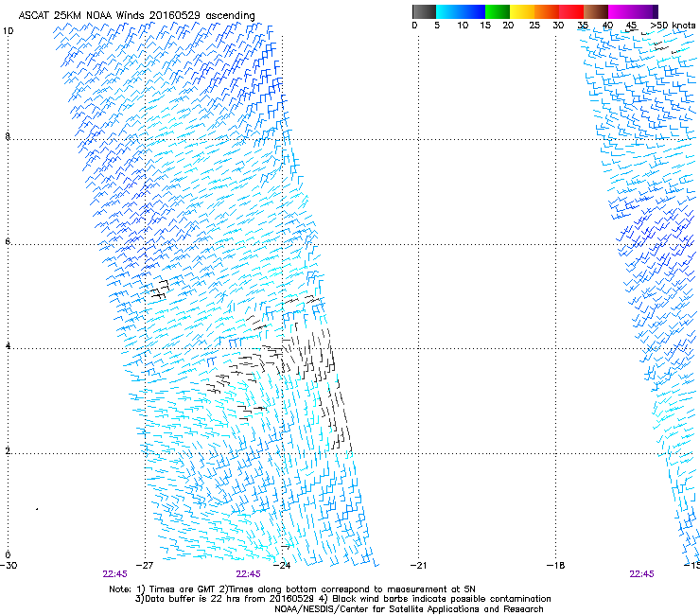Click the legend scale value "25"
This screenshot has height=615, width=700.
[x=534, y=26]
